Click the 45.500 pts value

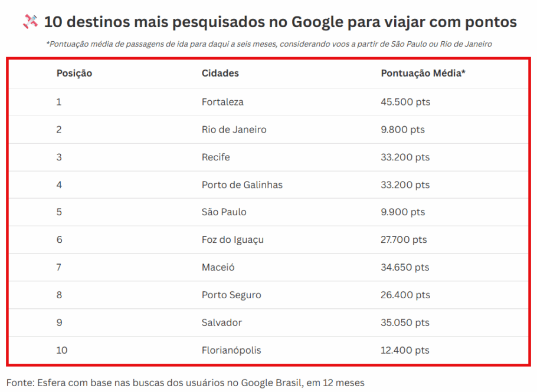[405, 102]
